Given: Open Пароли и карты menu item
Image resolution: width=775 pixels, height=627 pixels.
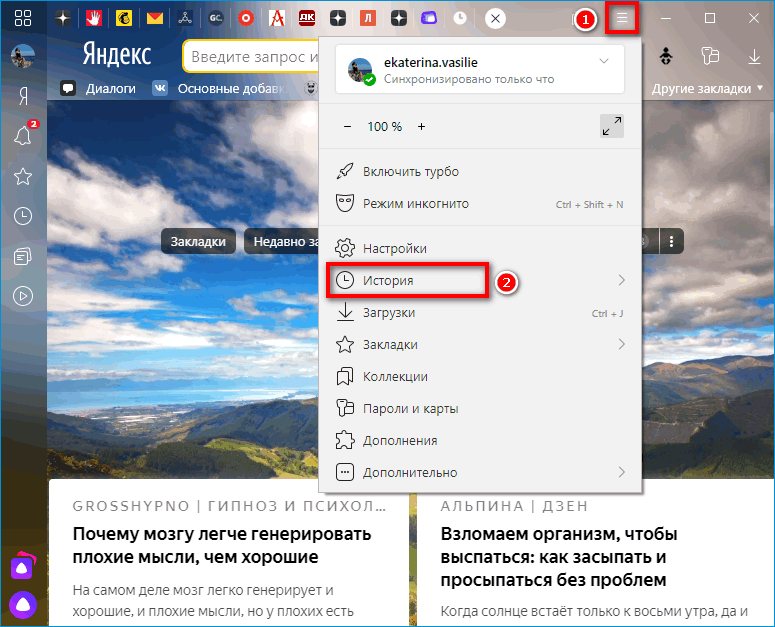Looking at the screenshot, I should 480,409.
